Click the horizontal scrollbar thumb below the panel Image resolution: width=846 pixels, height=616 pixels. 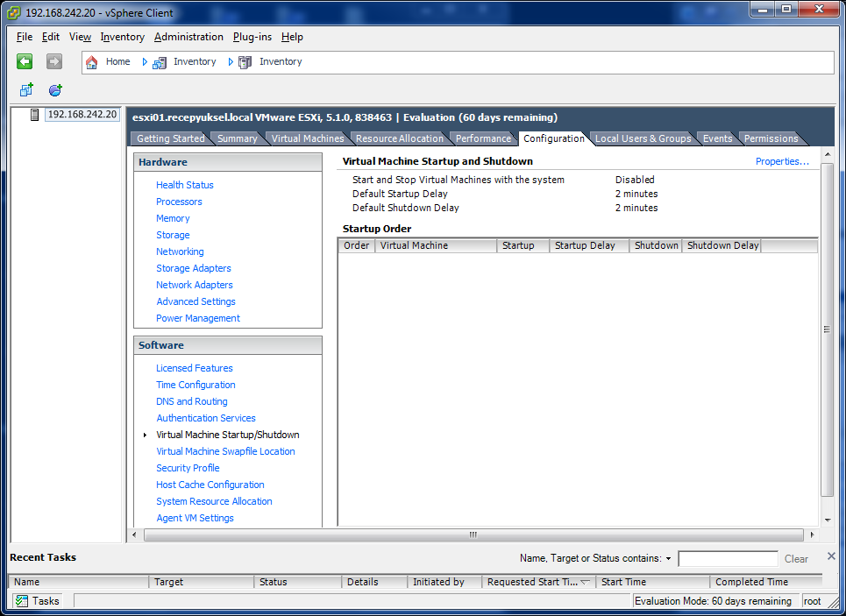click(473, 535)
